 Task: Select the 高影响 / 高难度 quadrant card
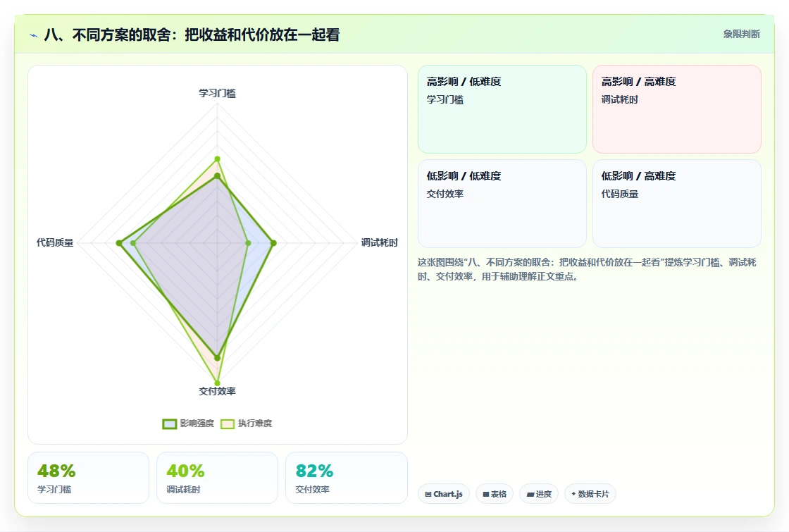click(677, 109)
